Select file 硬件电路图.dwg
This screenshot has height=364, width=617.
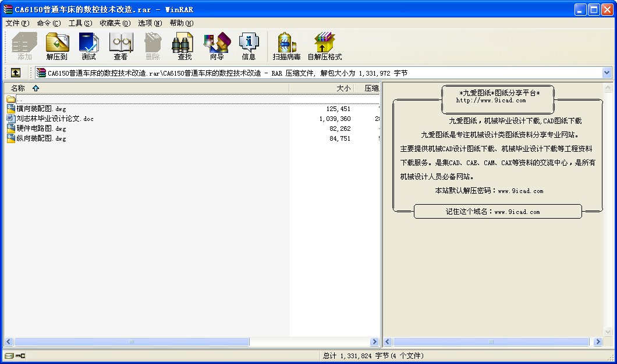click(41, 128)
